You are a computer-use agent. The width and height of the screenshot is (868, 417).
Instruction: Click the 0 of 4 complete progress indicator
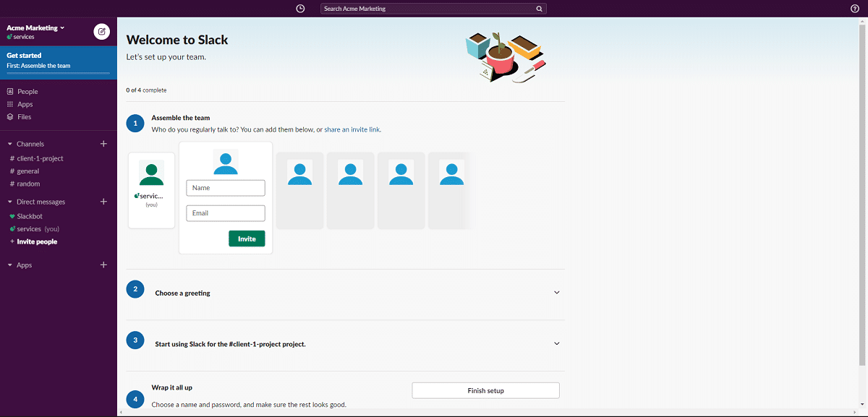click(x=146, y=90)
